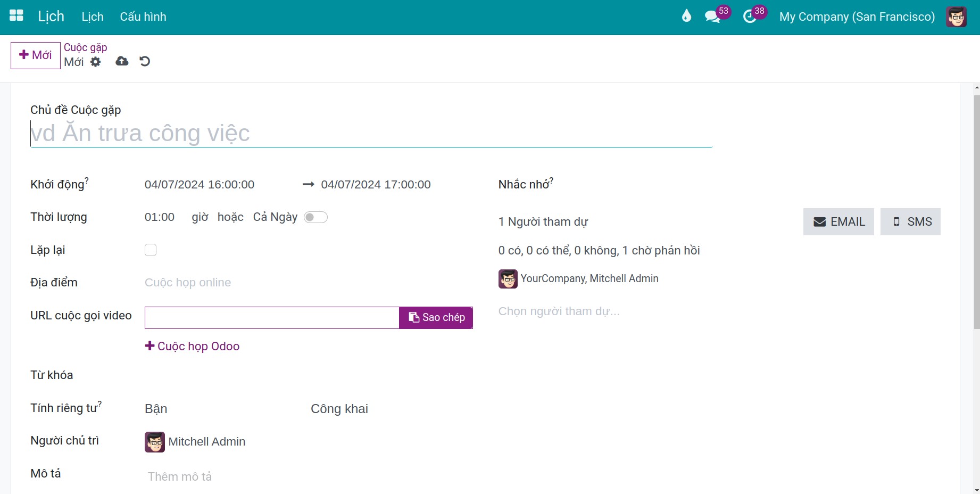Open the main apps grid menu
Screen dimensions: 980x494
point(16,16)
